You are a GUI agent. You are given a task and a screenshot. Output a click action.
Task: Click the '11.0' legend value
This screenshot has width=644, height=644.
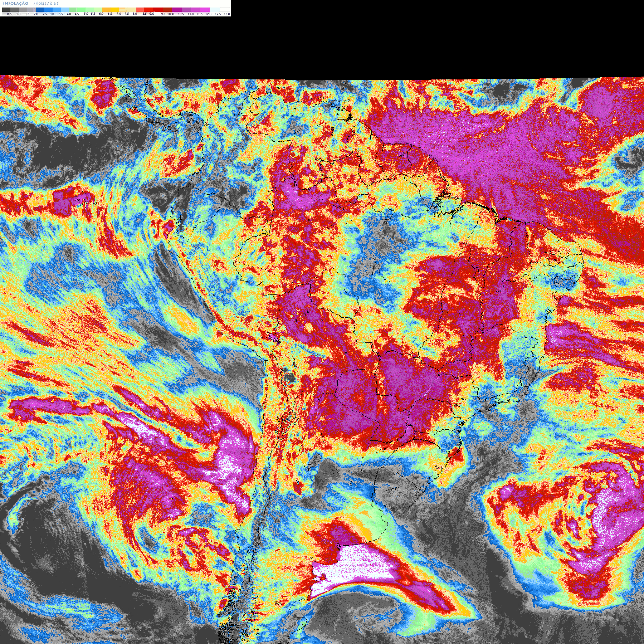click(x=191, y=14)
